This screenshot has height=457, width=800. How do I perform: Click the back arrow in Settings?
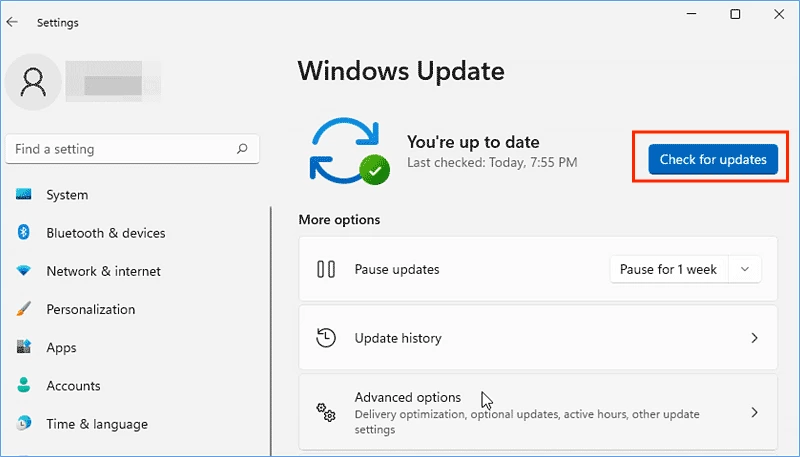pyautogui.click(x=12, y=22)
